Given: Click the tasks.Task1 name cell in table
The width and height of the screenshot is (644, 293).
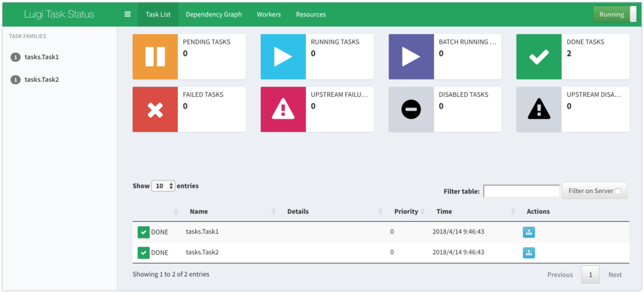Looking at the screenshot, I should (202, 232).
